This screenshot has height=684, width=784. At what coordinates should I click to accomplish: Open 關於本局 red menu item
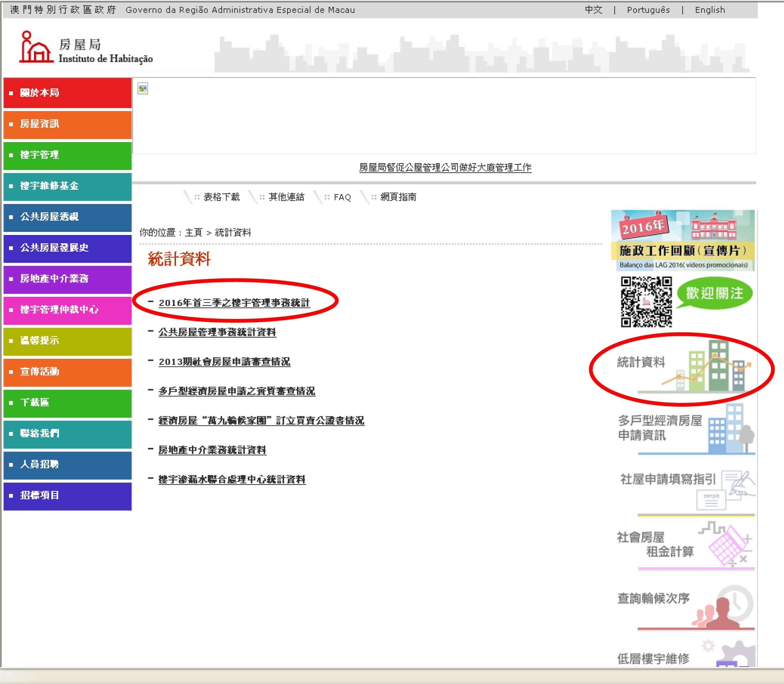[68, 93]
